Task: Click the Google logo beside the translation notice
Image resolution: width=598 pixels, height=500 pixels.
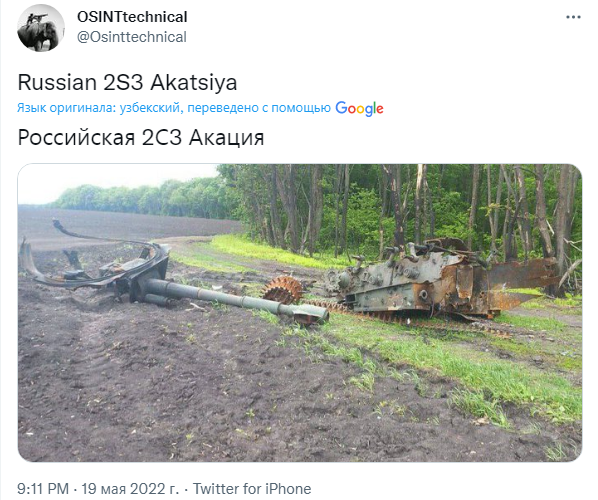Action: pyautogui.click(x=359, y=109)
